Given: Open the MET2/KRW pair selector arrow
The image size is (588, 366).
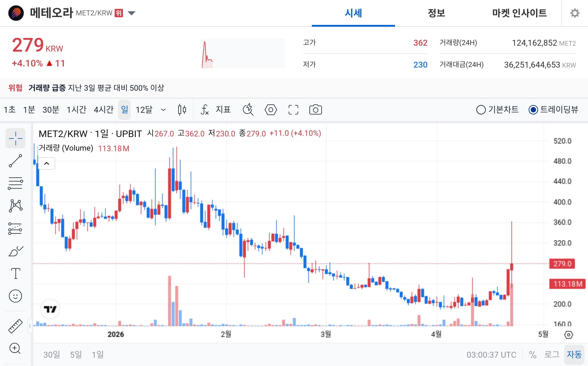Looking at the screenshot, I should tap(132, 13).
